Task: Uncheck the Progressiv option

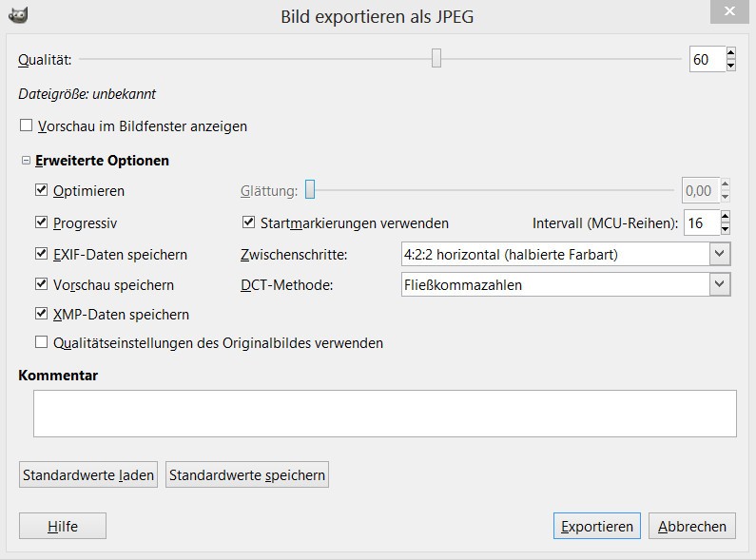Action: [41, 222]
